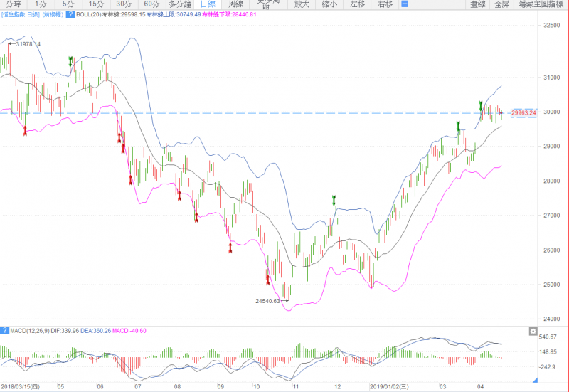The height and width of the screenshot is (392, 569).
Task: Switch to the 周線 weekly chart tab
Action: (235, 4)
